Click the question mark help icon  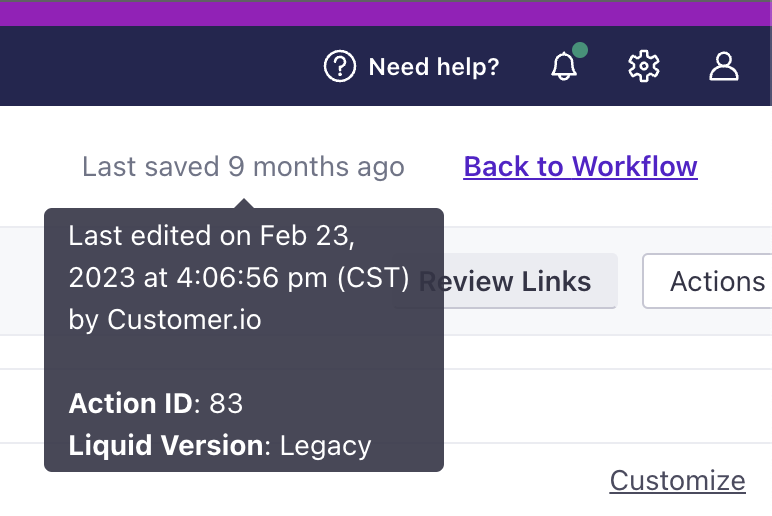pos(340,67)
